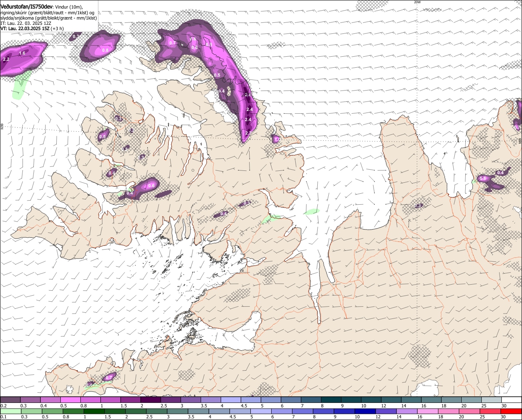Select the Vindur (10m) heading text

(69, 7)
